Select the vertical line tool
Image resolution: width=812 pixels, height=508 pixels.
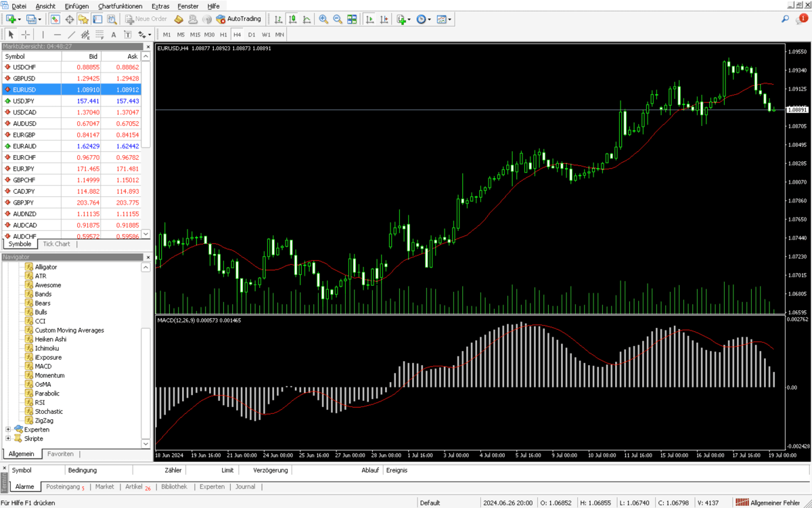[43, 35]
